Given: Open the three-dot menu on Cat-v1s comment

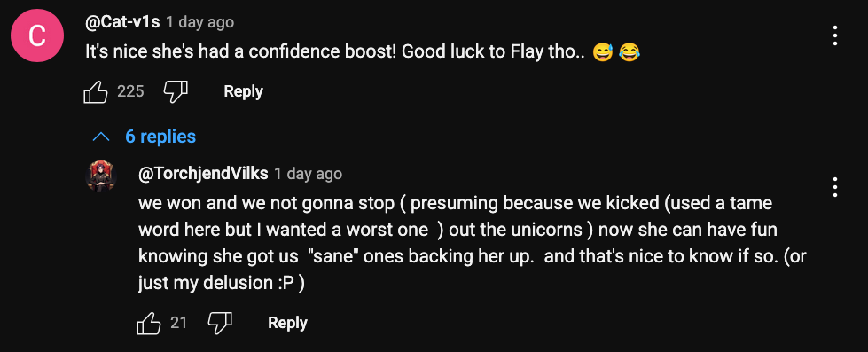Looking at the screenshot, I should click(x=835, y=36).
